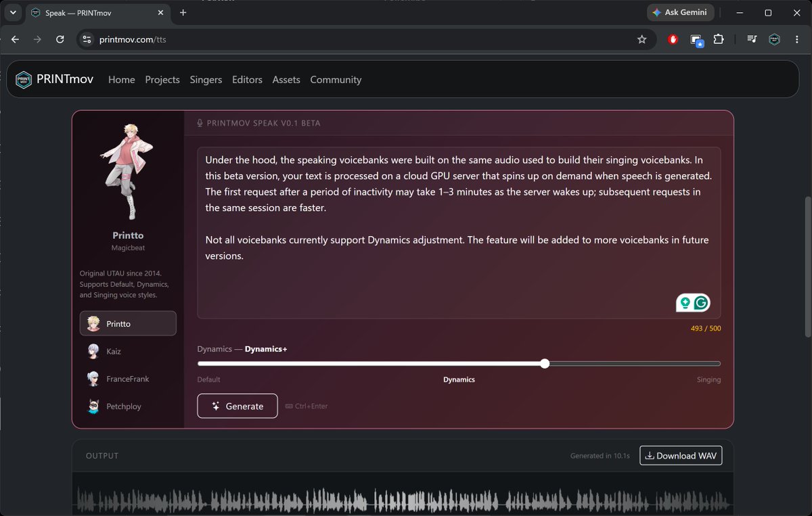
Task: Open the Home nav item
Action: click(121, 80)
